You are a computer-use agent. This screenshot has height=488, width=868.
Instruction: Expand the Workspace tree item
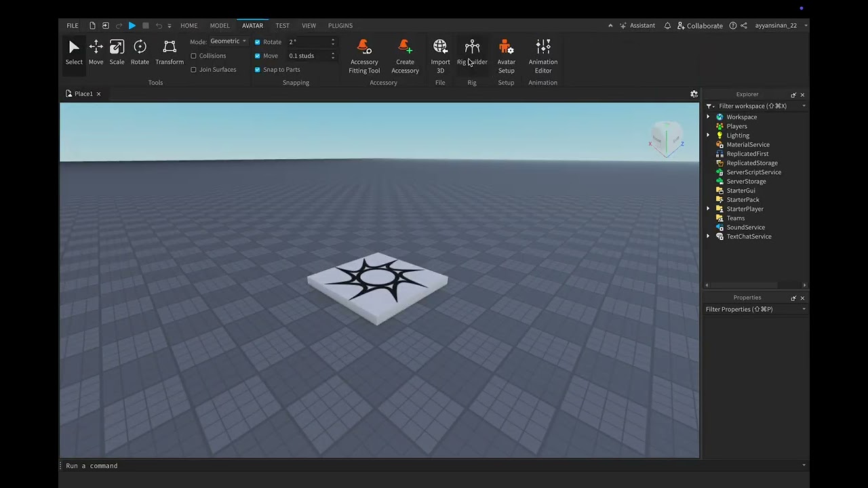click(708, 117)
